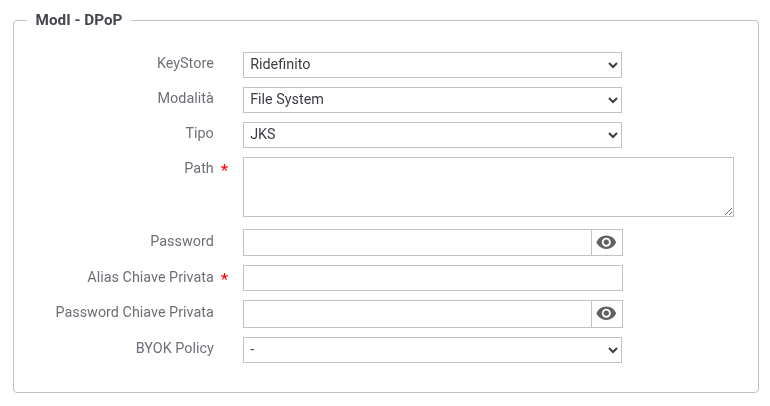Reveal the Password Chiave Privata value
770x406 pixels.
click(x=606, y=313)
